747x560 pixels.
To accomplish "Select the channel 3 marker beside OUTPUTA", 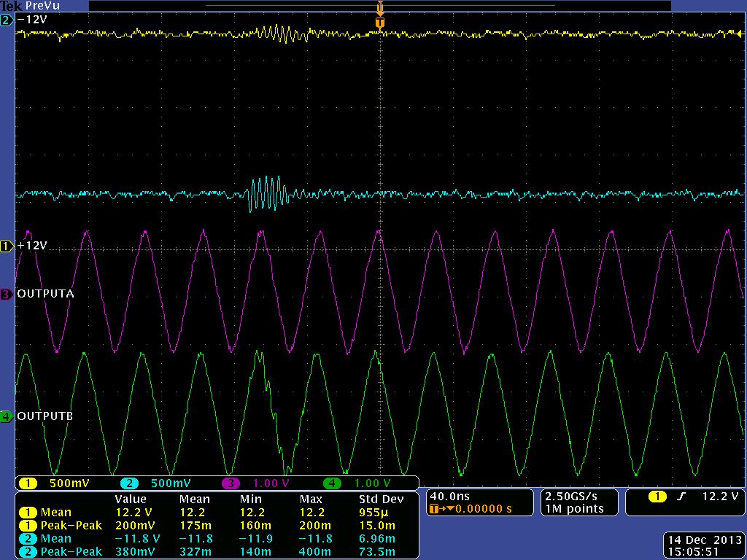I will (x=7, y=295).
